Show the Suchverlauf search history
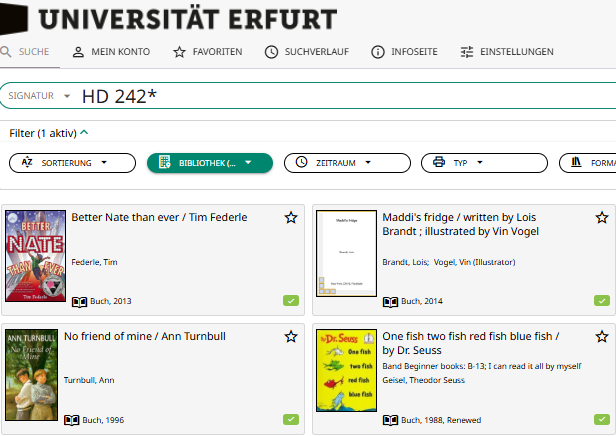The width and height of the screenshot is (616, 436). [307, 52]
